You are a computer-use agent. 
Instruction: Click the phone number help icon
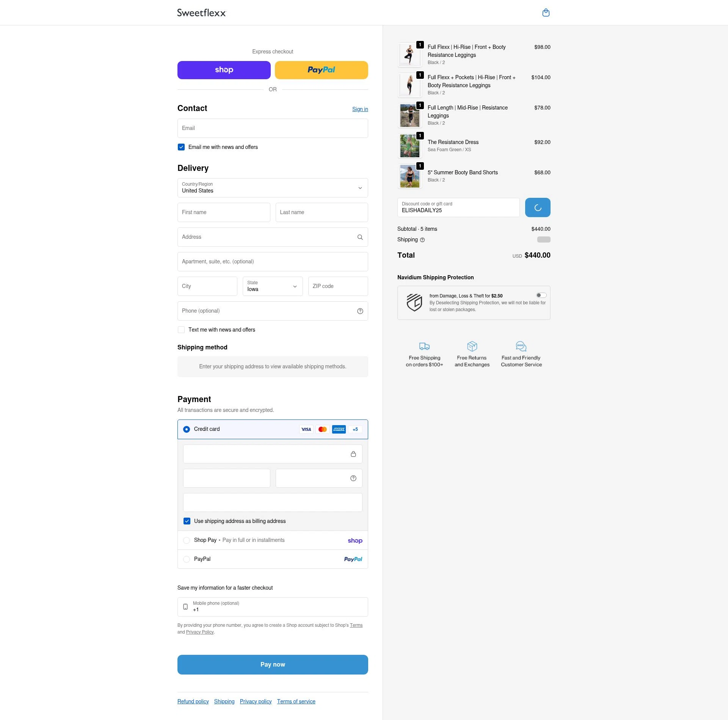(360, 311)
